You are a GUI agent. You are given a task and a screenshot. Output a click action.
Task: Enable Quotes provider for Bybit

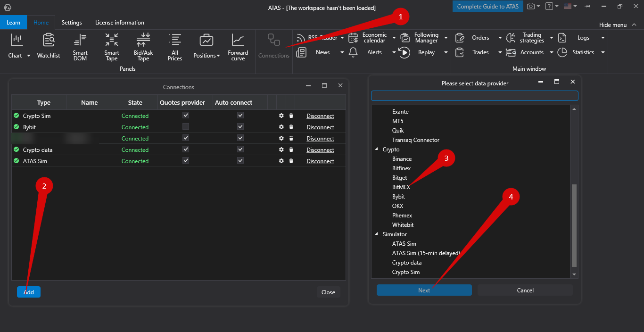186,126
